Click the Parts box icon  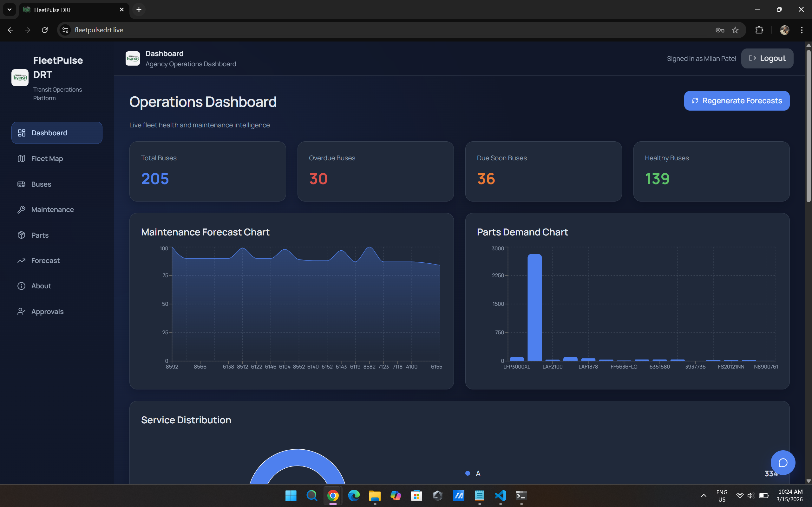22,235
